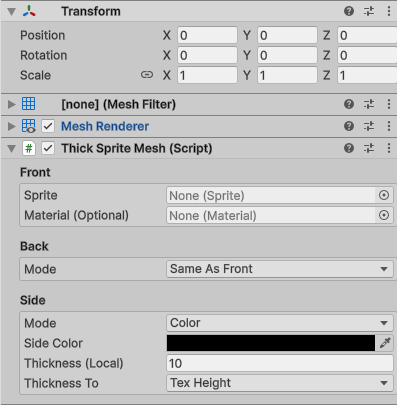The image size is (397, 405).
Task: Edit the Rotation Z field
Action: click(367, 55)
